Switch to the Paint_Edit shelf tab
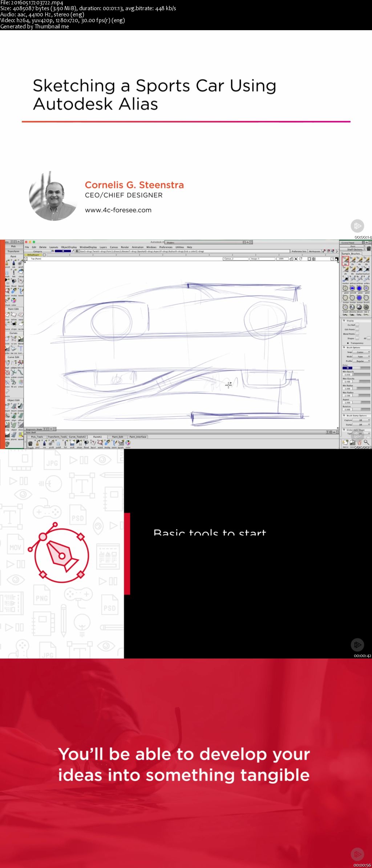Viewport: 372px width, 868px height. 117,437
